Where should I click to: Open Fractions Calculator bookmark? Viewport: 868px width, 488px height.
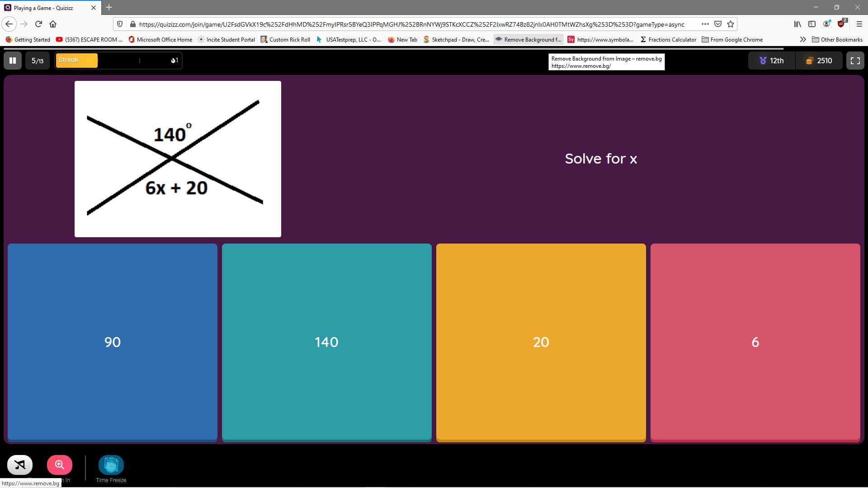668,40
